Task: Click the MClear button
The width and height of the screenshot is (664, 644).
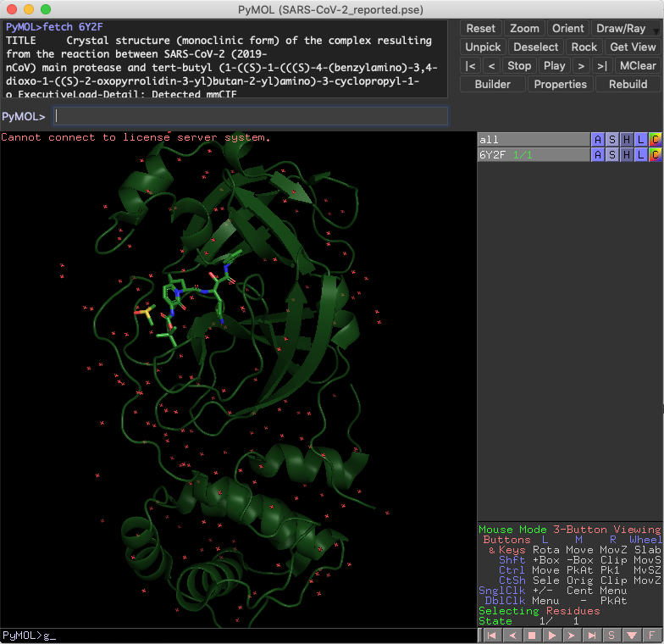Action: (638, 66)
